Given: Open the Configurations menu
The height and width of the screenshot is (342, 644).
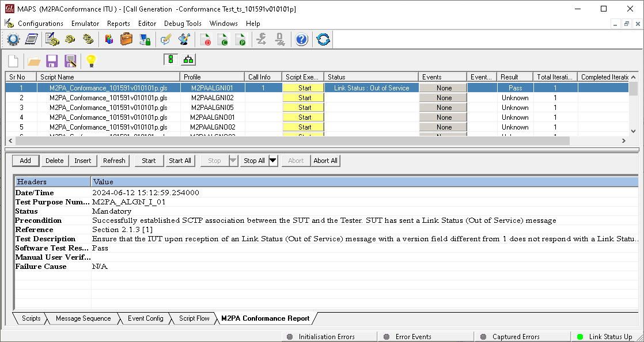Looking at the screenshot, I should [40, 24].
